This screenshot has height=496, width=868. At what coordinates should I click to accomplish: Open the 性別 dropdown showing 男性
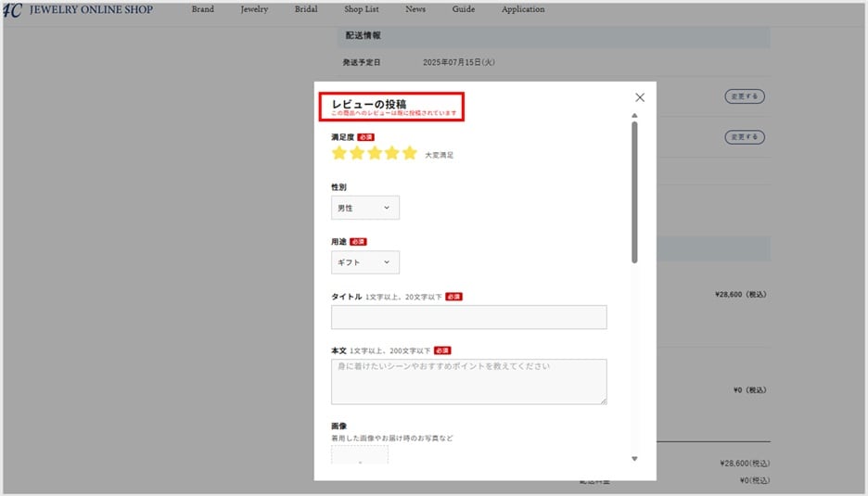(365, 208)
